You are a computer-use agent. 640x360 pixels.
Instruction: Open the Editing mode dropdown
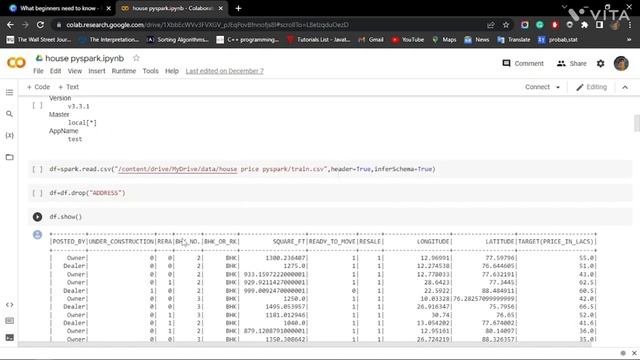(x=591, y=87)
